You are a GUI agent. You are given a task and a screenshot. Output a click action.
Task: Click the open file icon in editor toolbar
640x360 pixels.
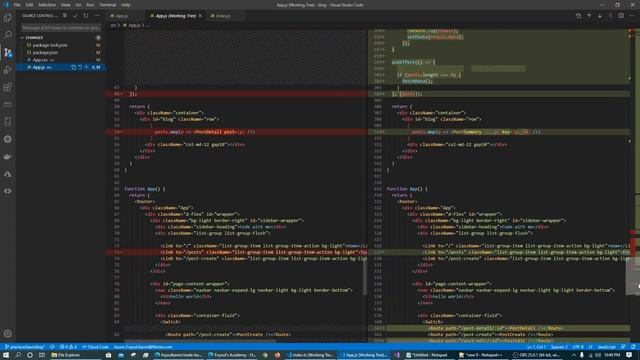click(x=578, y=16)
